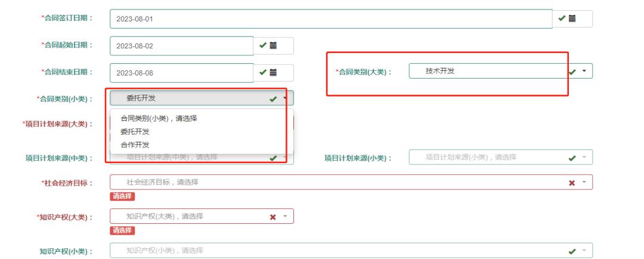This screenshot has height=259, width=644.
Task: Click the 项目计划来源(中类) label
Action: [x=59, y=158]
